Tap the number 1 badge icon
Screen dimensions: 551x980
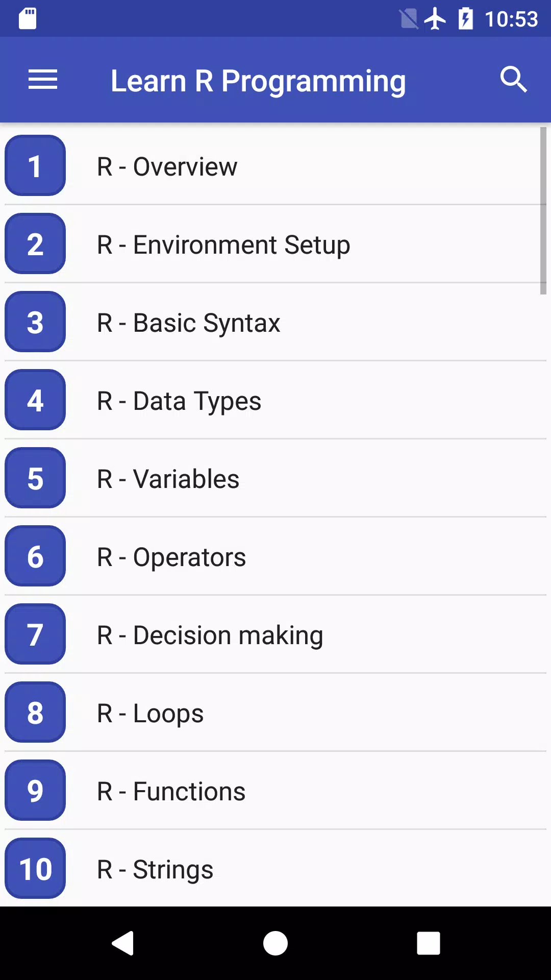(35, 166)
